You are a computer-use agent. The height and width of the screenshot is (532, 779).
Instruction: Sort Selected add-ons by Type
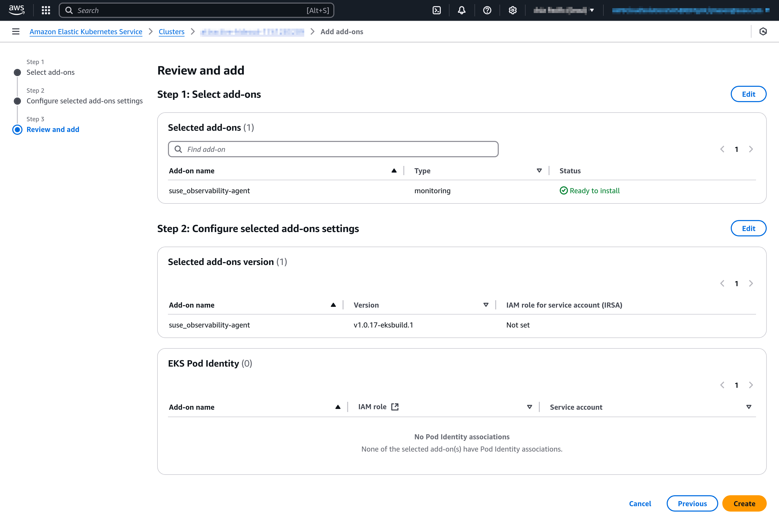(539, 171)
